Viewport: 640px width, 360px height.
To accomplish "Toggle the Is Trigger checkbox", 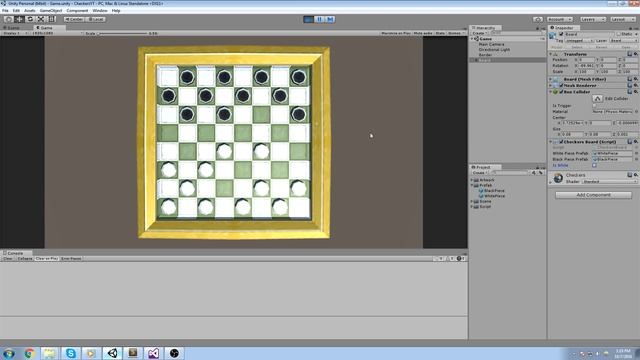I will [x=594, y=106].
